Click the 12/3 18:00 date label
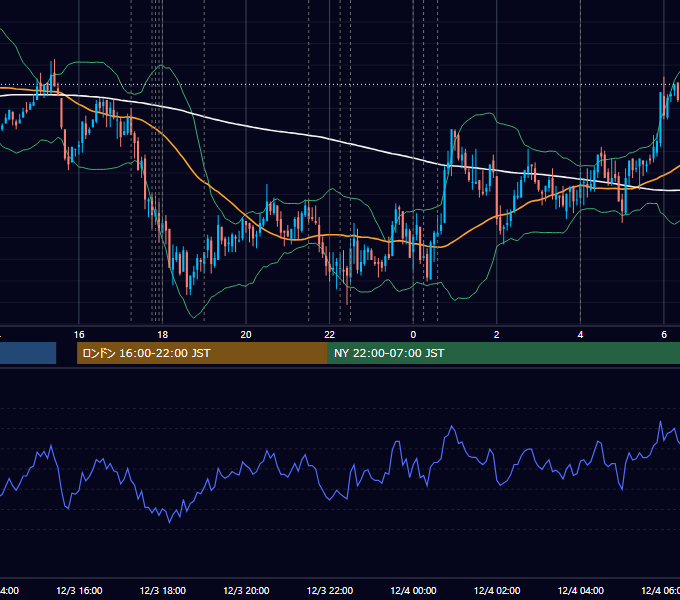680x600 pixels. (x=163, y=590)
